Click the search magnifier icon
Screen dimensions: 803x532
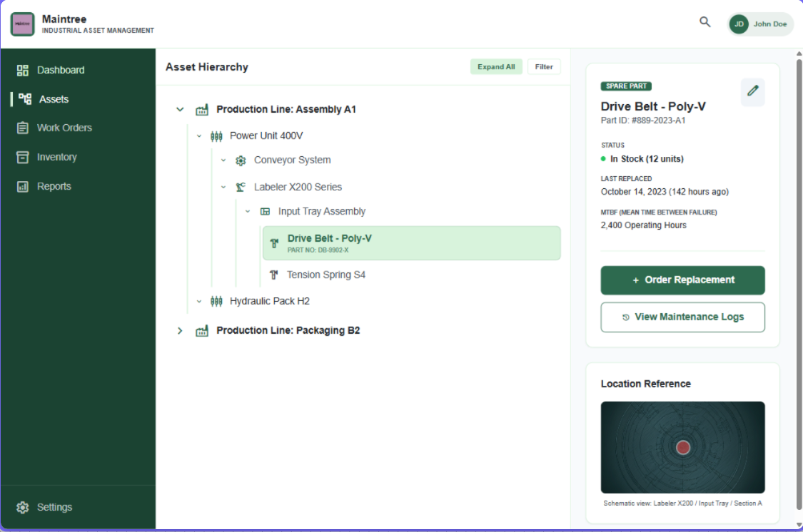pyautogui.click(x=704, y=22)
